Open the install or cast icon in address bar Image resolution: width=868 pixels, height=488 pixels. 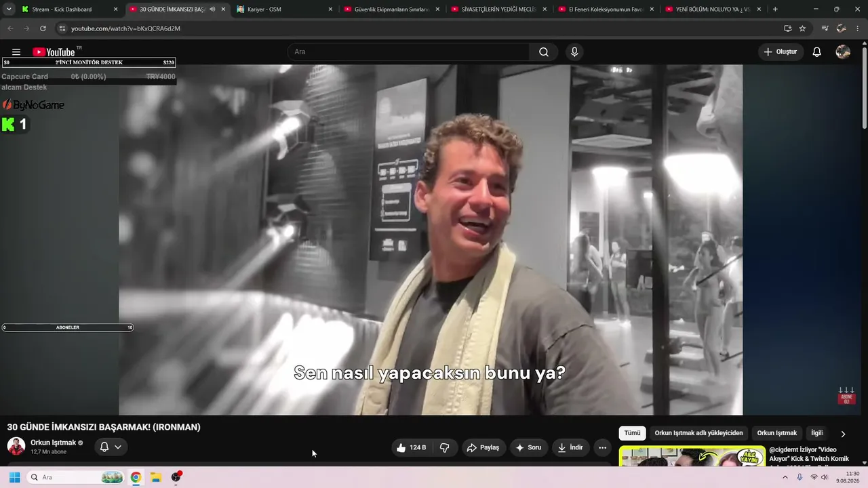787,28
